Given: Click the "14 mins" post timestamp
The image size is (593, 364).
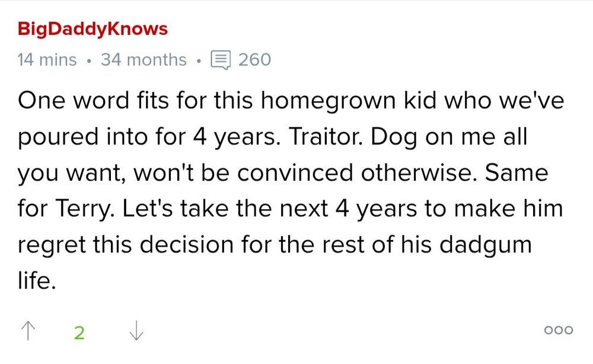Looking at the screenshot, I should click(47, 60).
